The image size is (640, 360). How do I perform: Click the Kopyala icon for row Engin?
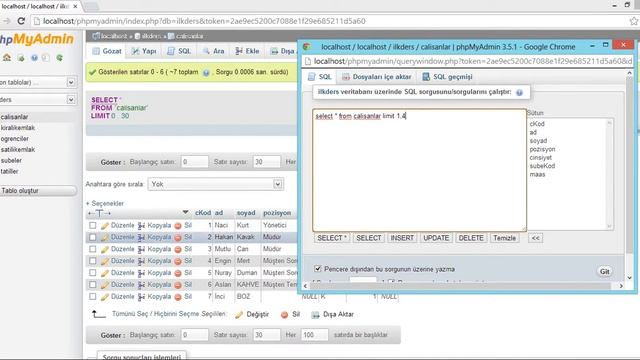click(x=141, y=261)
